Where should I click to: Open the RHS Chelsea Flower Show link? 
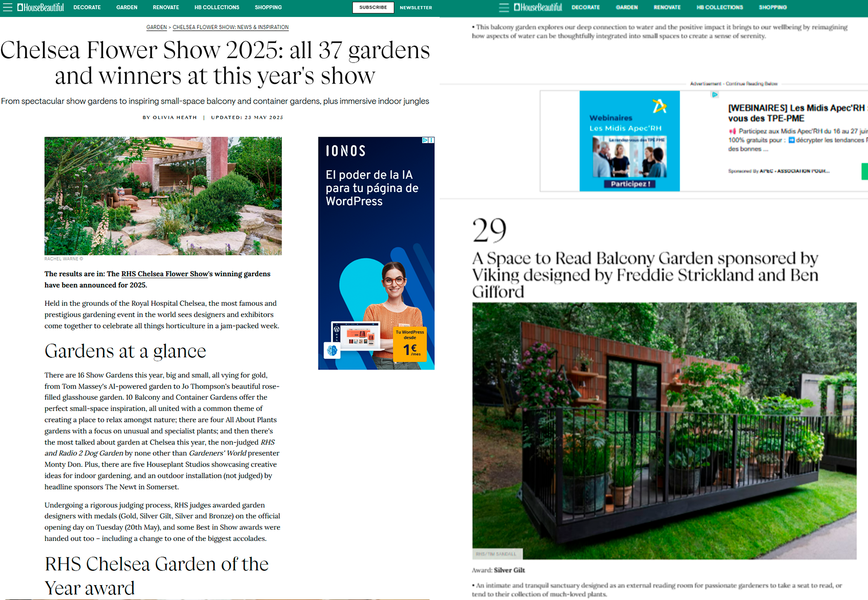(165, 274)
